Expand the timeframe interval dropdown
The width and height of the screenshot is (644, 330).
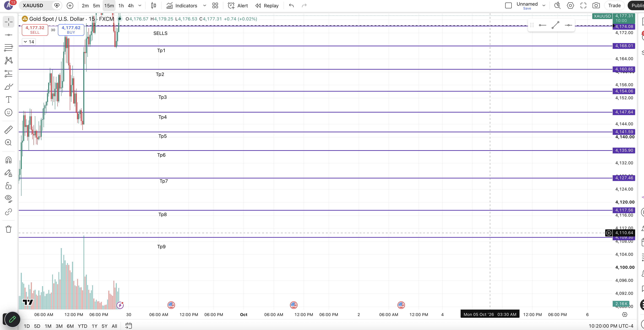[x=140, y=5]
